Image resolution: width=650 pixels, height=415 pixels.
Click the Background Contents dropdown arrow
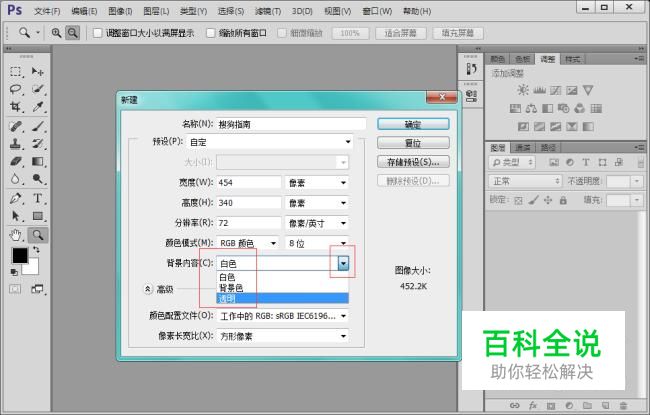coord(343,263)
